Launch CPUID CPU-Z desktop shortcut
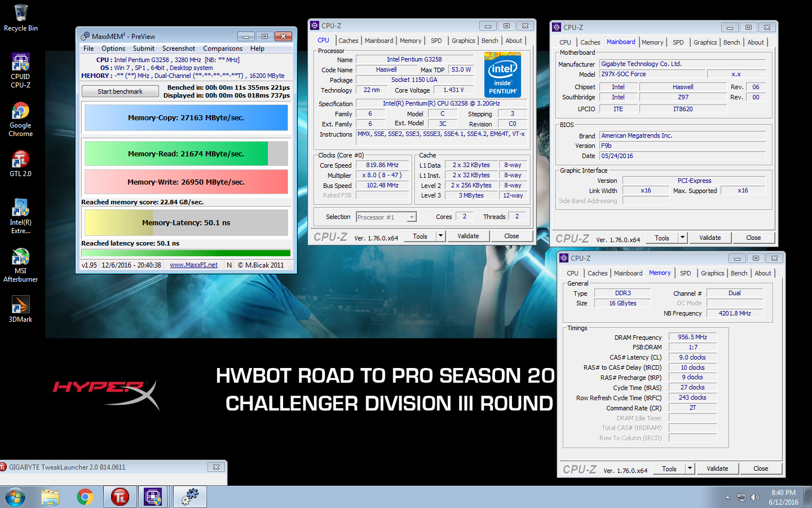 [20, 71]
